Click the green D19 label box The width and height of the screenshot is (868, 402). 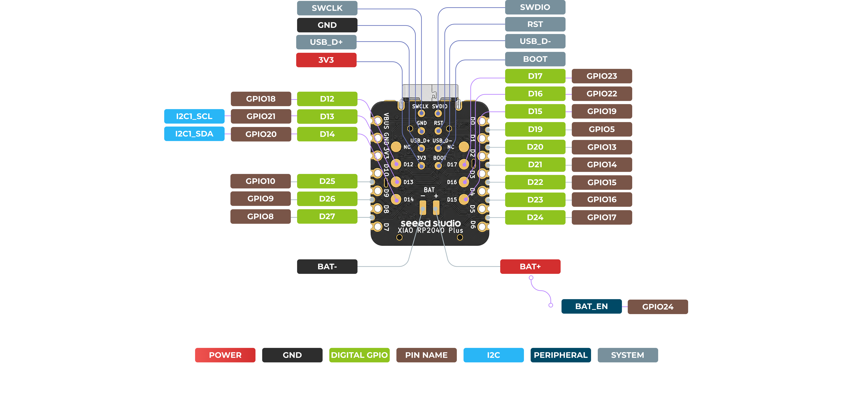coord(535,129)
